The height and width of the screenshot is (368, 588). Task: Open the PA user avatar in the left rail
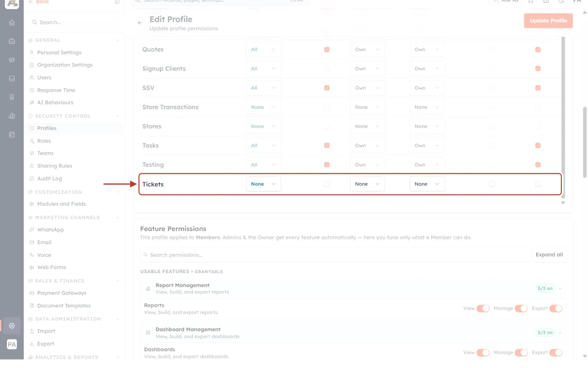(x=12, y=344)
